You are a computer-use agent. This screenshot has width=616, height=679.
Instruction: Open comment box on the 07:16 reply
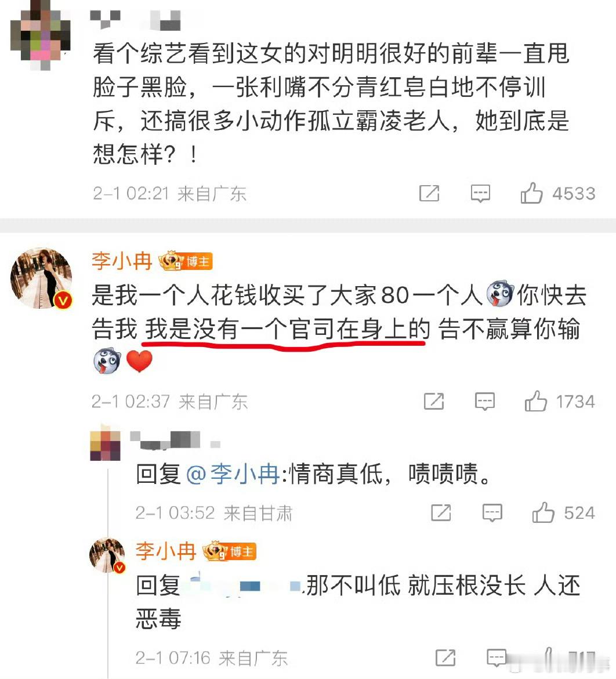coord(497,658)
